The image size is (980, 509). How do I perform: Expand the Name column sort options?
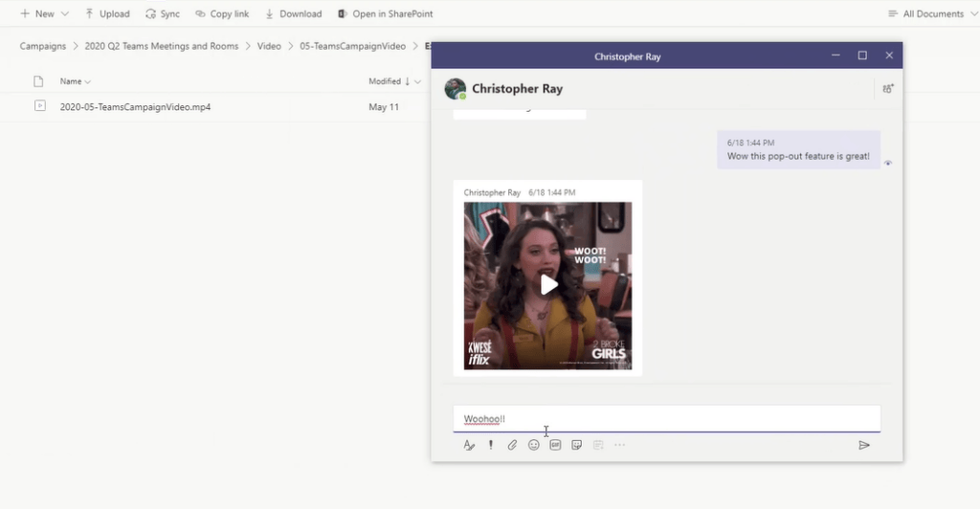76,81
